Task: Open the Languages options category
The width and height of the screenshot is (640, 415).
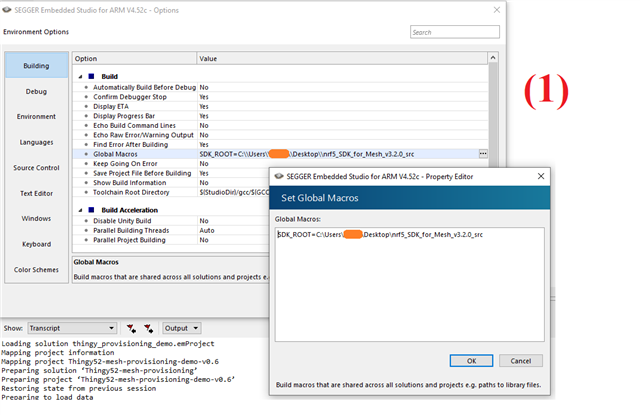Action: pos(36,142)
